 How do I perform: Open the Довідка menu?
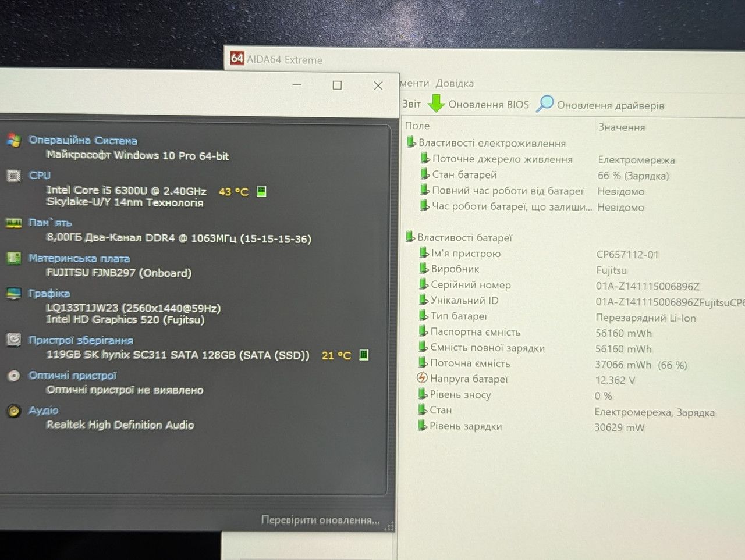click(x=455, y=83)
